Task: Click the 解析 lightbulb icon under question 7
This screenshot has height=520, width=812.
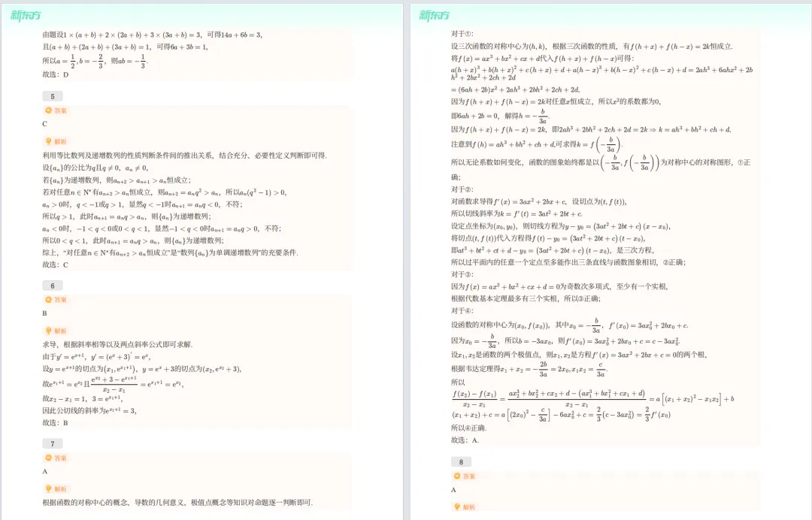Action: coord(49,489)
